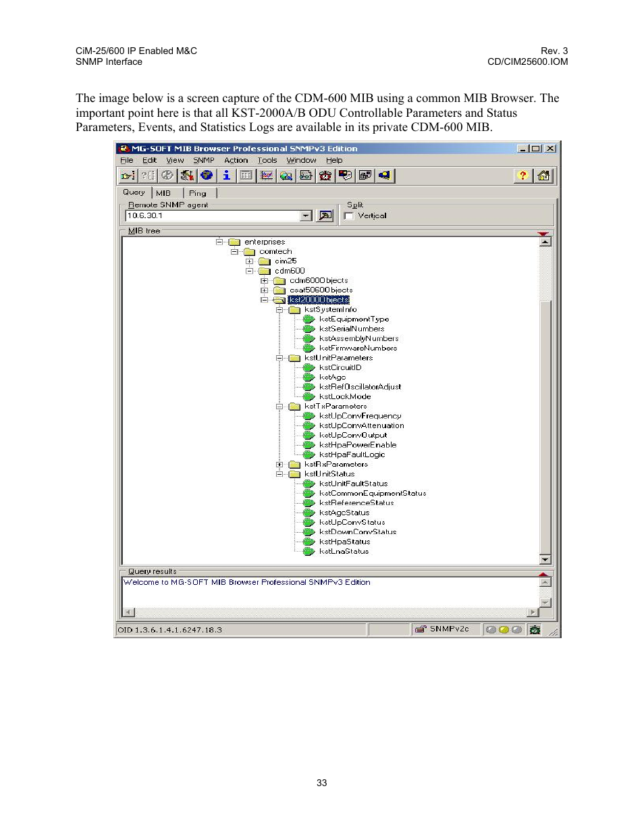
Task: Click the rightmost green status bar icon
Action: pos(535,629)
